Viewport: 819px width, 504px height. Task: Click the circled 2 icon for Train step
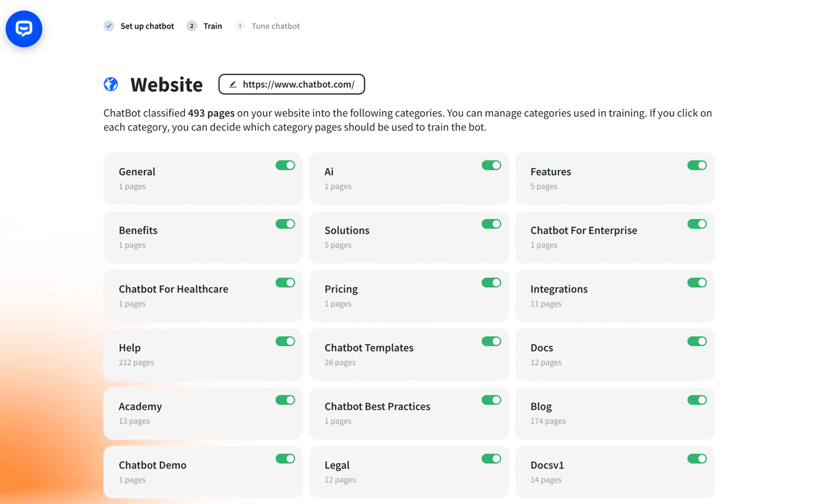coord(191,26)
